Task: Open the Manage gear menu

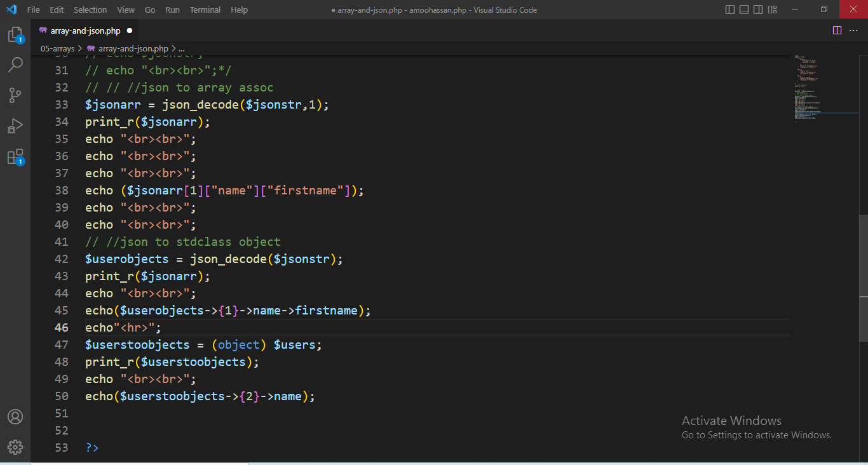Action: point(15,447)
